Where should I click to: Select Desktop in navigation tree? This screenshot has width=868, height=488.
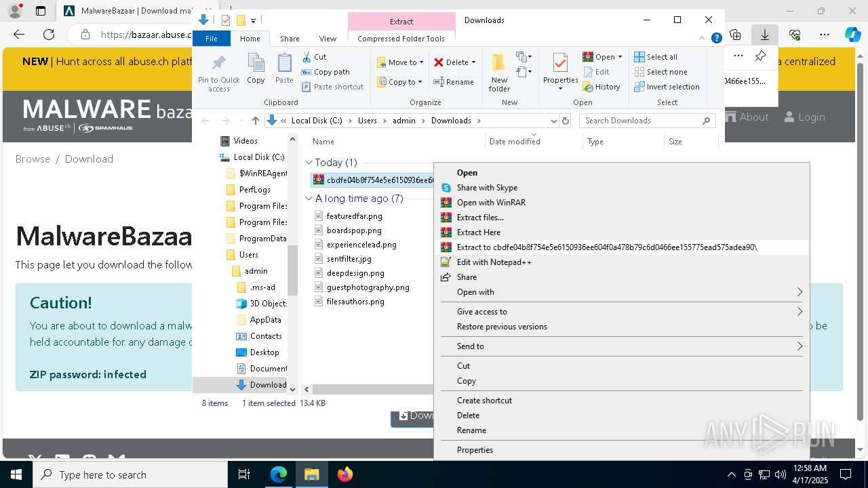(264, 352)
